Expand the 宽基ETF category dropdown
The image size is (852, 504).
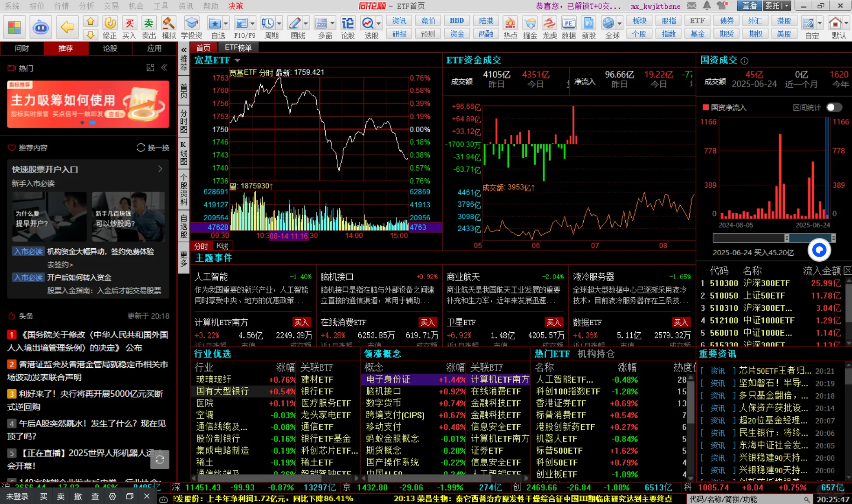[x=237, y=61]
